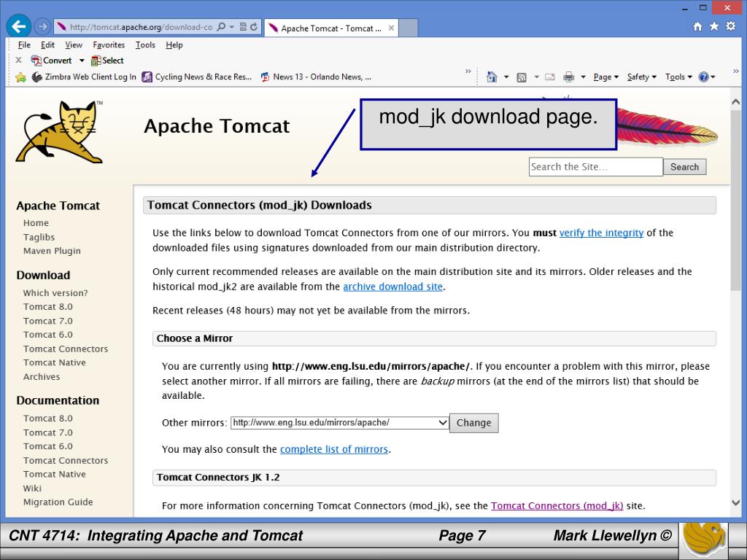Open the Help menu
This screenshot has width=747, height=560.
pyautogui.click(x=174, y=44)
